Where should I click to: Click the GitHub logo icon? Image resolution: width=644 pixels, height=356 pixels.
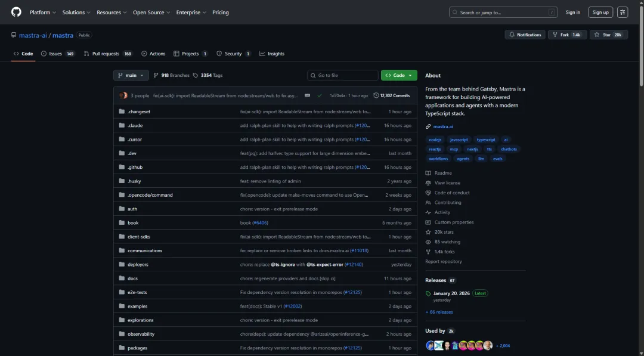click(x=16, y=13)
